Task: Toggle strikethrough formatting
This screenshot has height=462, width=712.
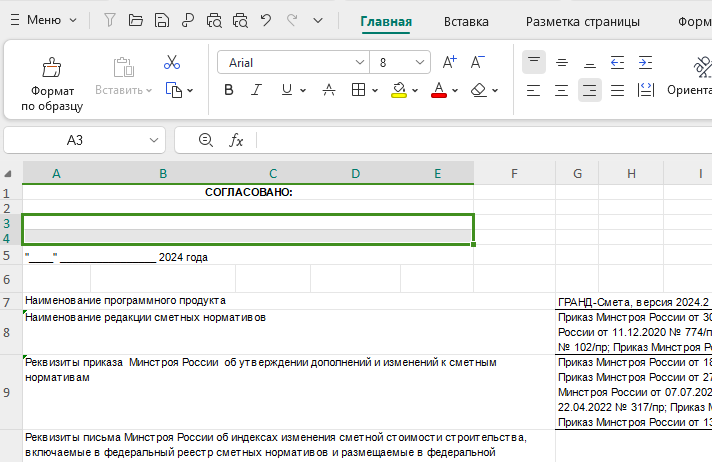Action: [x=329, y=90]
